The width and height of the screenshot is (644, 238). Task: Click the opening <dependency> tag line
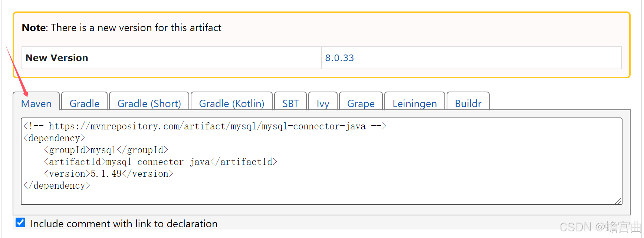pyautogui.click(x=54, y=138)
